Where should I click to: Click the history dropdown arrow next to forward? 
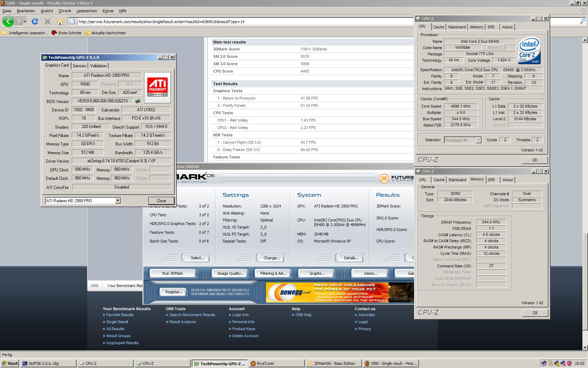click(x=25, y=21)
